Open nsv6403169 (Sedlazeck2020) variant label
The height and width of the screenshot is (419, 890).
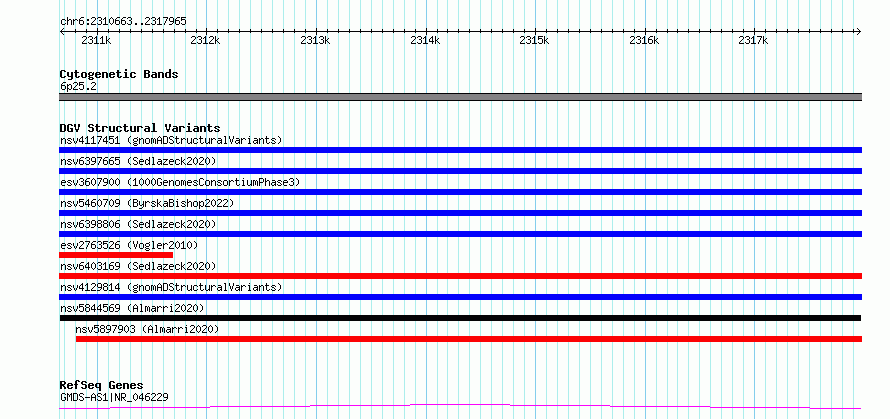pyautogui.click(x=138, y=266)
